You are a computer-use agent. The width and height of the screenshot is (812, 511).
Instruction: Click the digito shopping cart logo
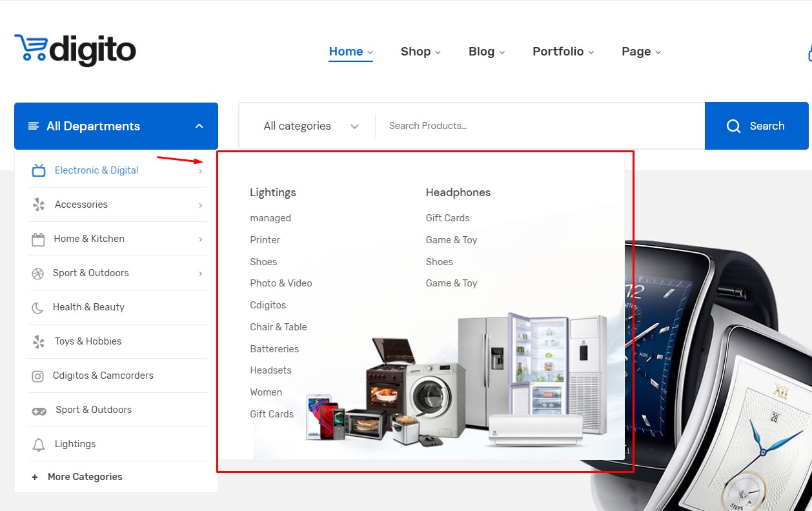[75, 50]
